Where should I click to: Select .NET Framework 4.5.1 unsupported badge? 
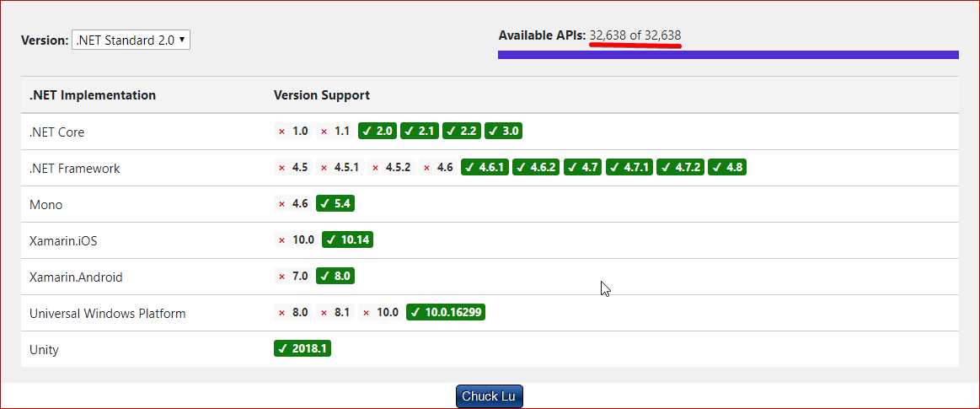[340, 168]
